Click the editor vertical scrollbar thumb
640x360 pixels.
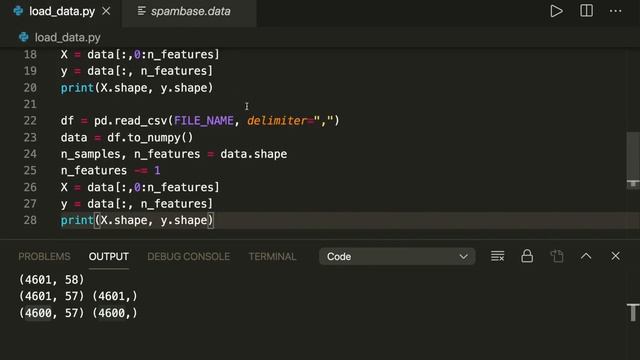point(633,160)
